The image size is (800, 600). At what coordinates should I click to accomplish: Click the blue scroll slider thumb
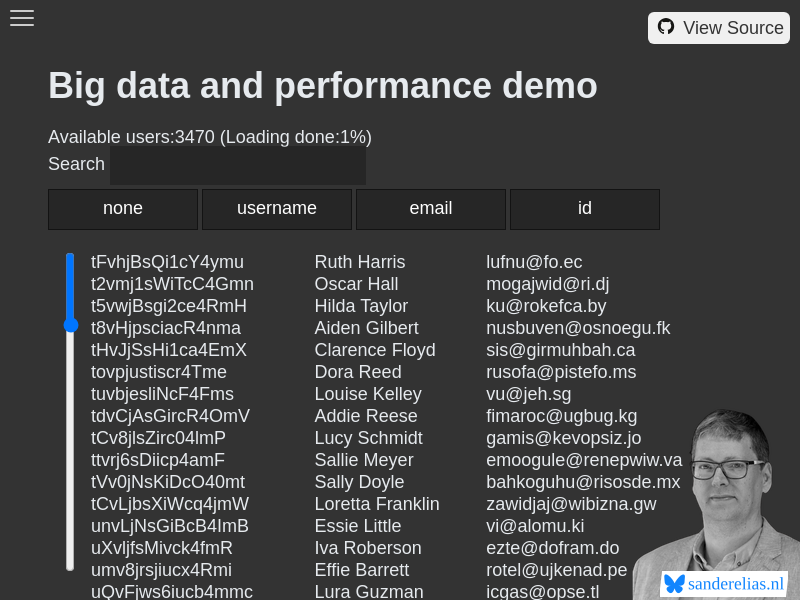70,290
